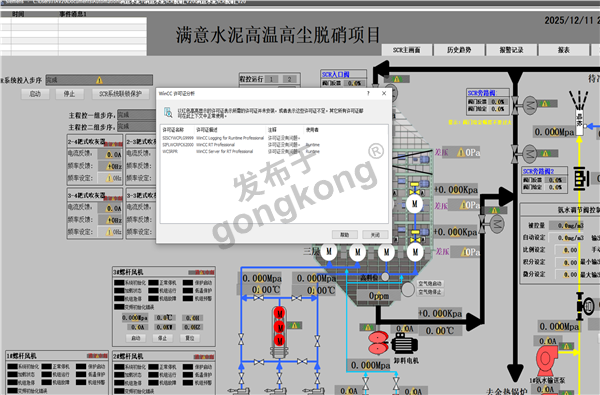Click 完成 field of 主程控一组步序

click(136, 115)
